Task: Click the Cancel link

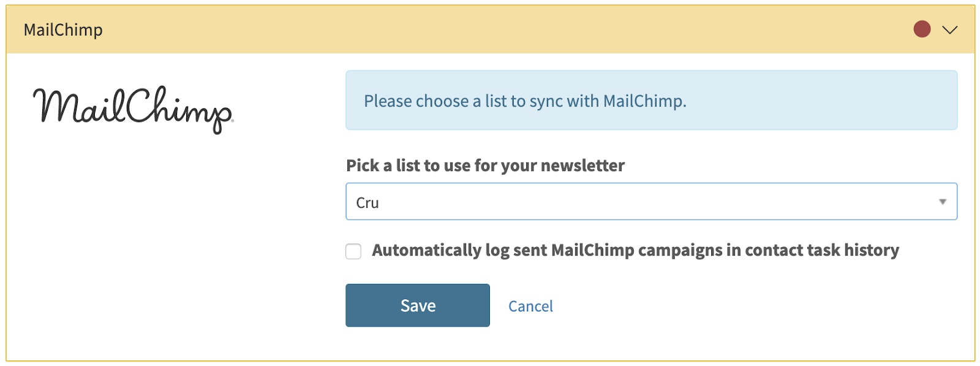Action: [x=530, y=306]
